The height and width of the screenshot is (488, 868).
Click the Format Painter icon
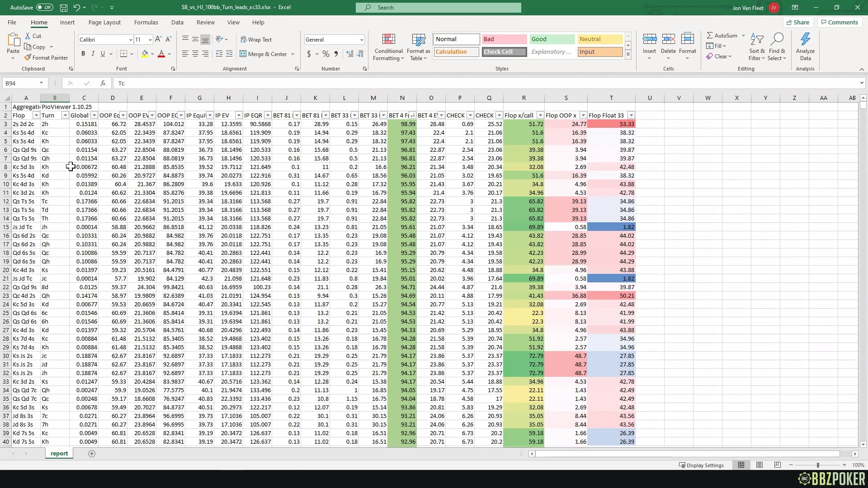point(28,57)
